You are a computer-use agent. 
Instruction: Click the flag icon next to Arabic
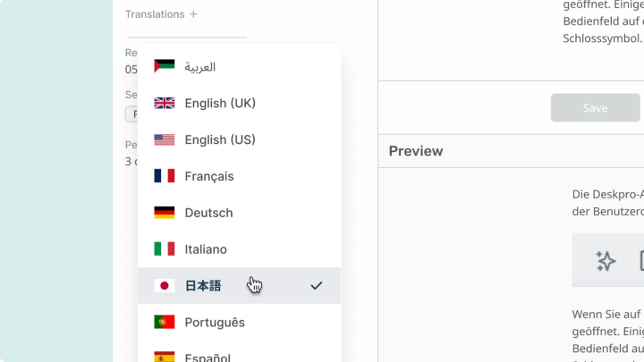coord(165,66)
